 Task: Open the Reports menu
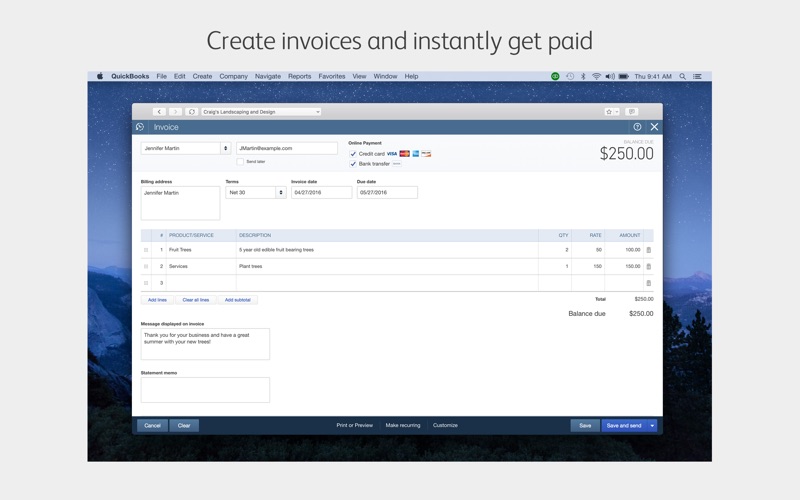pos(299,76)
